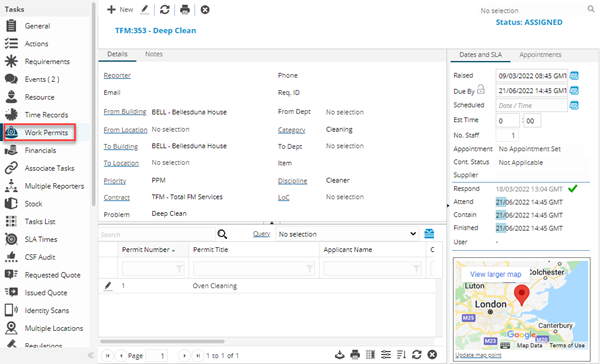Click the New button in the top toolbar
Screen dimensions: 600x364
click(x=120, y=10)
